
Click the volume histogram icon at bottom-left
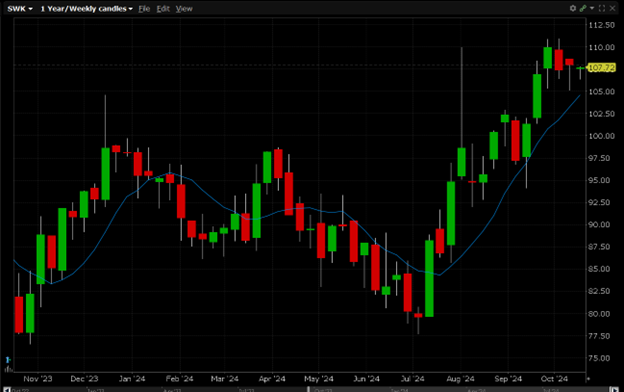pyautogui.click(x=8, y=369)
